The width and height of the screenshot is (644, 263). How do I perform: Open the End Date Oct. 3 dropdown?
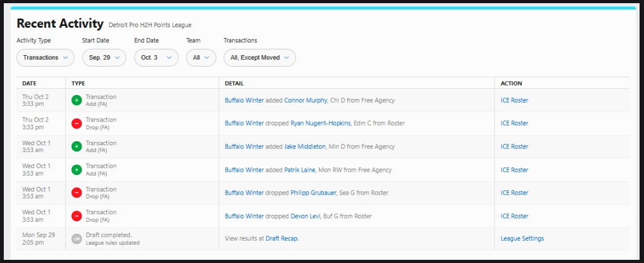(156, 58)
